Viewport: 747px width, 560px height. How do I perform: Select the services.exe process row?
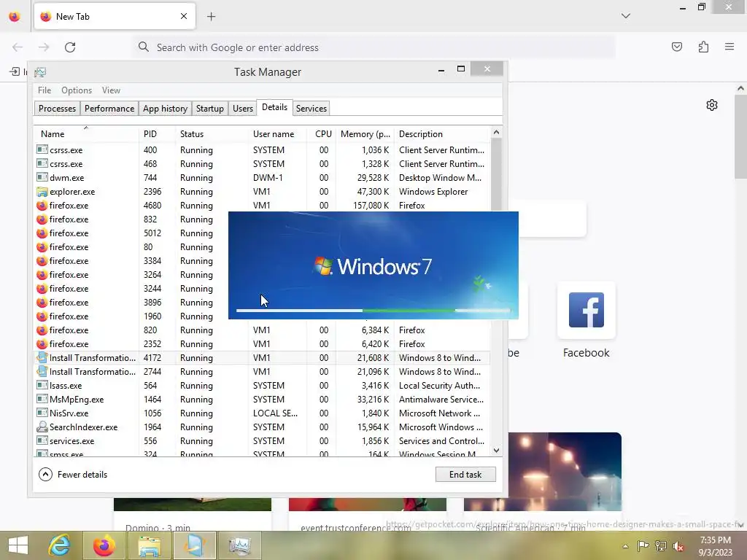click(x=262, y=440)
